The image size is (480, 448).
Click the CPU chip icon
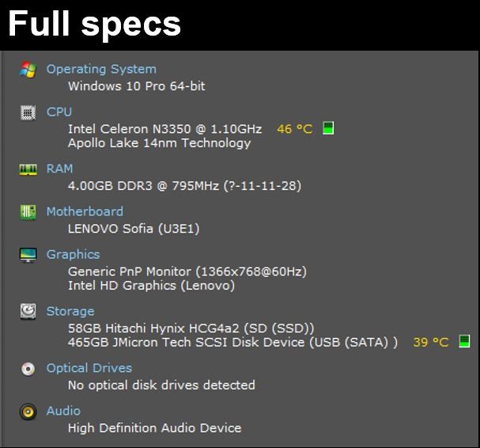(28, 112)
